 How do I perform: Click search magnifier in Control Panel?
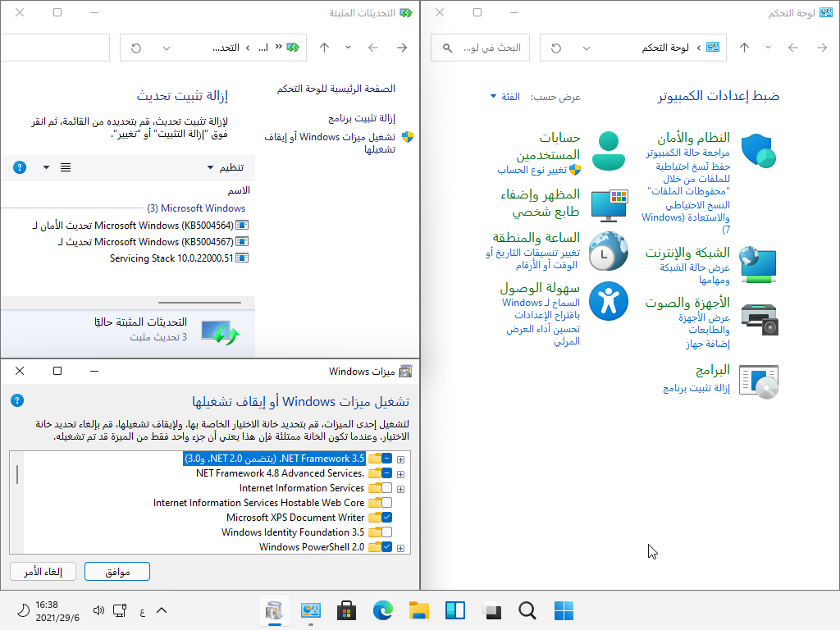(447, 48)
